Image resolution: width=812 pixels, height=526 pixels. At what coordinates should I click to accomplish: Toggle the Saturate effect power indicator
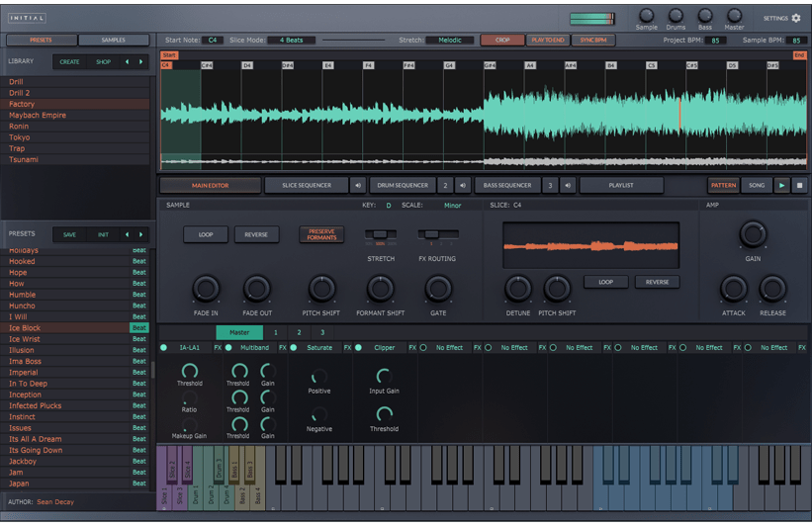tap(294, 348)
